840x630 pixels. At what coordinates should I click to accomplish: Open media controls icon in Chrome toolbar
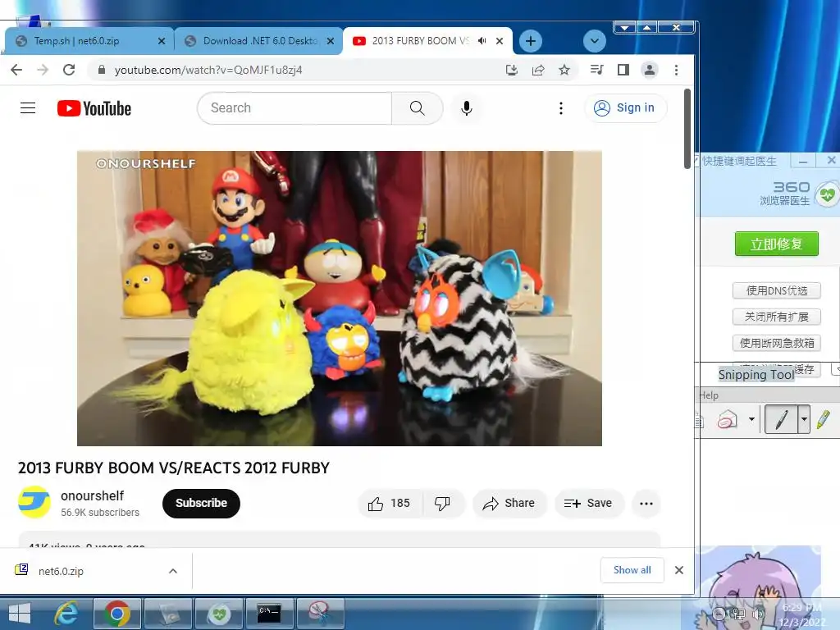(x=596, y=70)
